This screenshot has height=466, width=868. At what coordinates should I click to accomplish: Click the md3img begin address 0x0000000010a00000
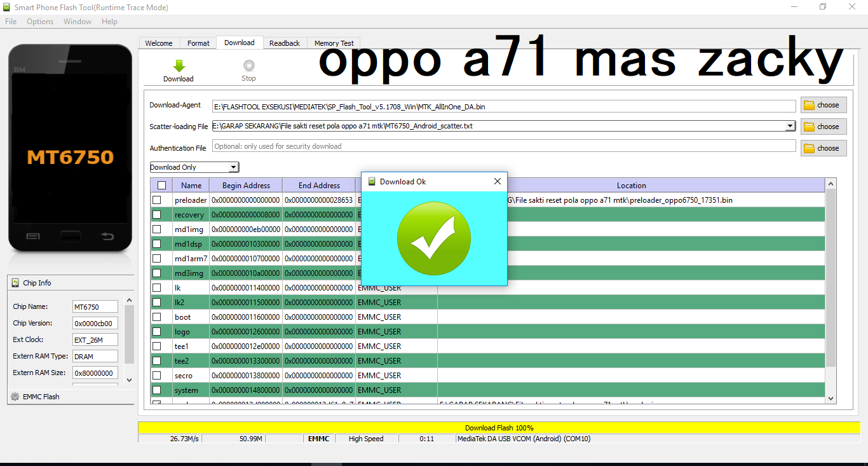pos(246,273)
